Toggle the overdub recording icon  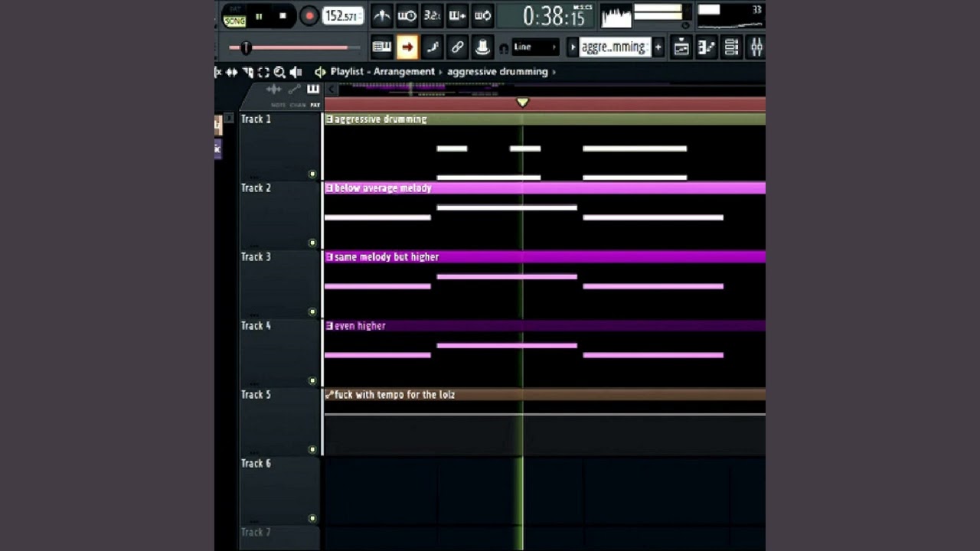tap(457, 16)
